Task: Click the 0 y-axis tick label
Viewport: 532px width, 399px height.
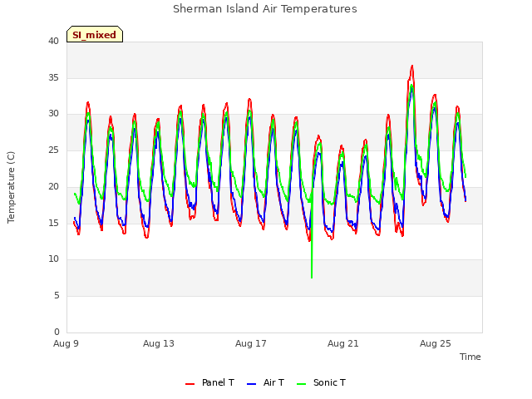Action: (57, 332)
